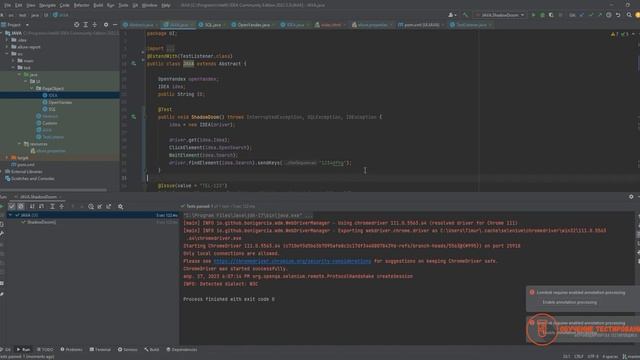Image resolution: width=640 pixels, height=360 pixels.
Task: Click the Show history clock icon
Action: tap(609, 15)
